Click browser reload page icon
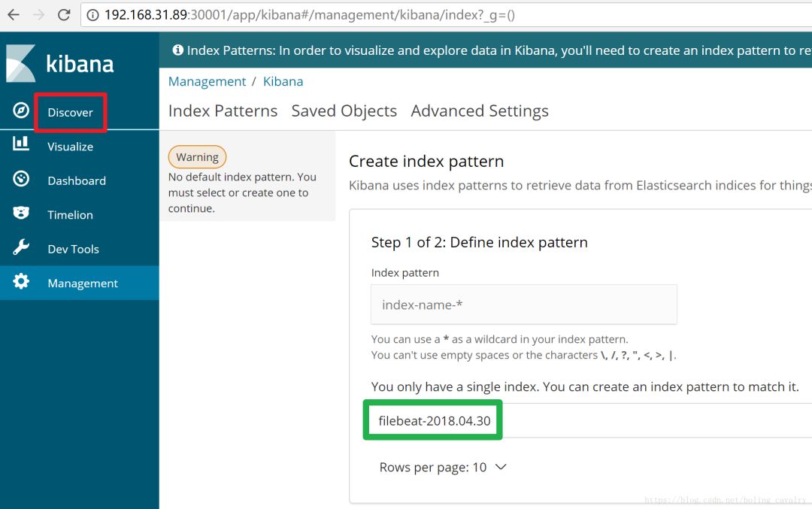This screenshot has width=812, height=509. [x=64, y=15]
